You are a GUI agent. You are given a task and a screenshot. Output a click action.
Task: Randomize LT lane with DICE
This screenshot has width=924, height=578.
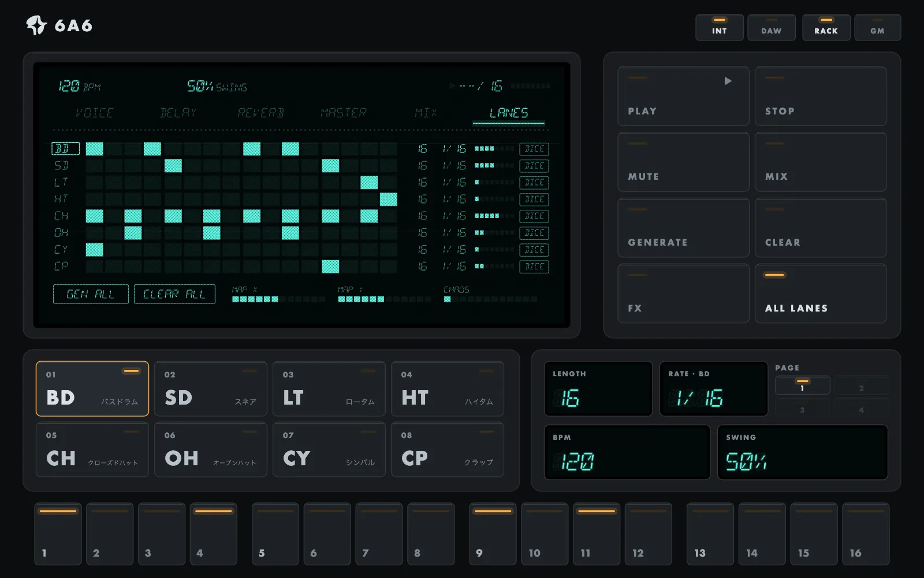pos(534,183)
